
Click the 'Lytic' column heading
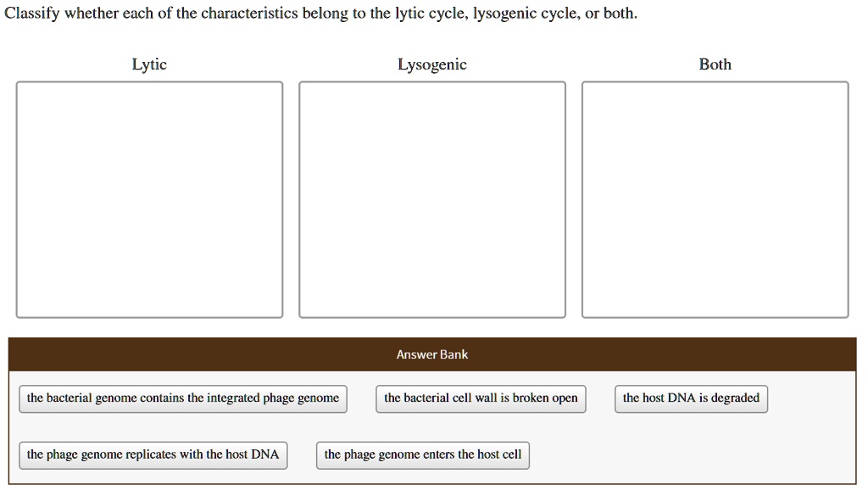click(x=149, y=64)
